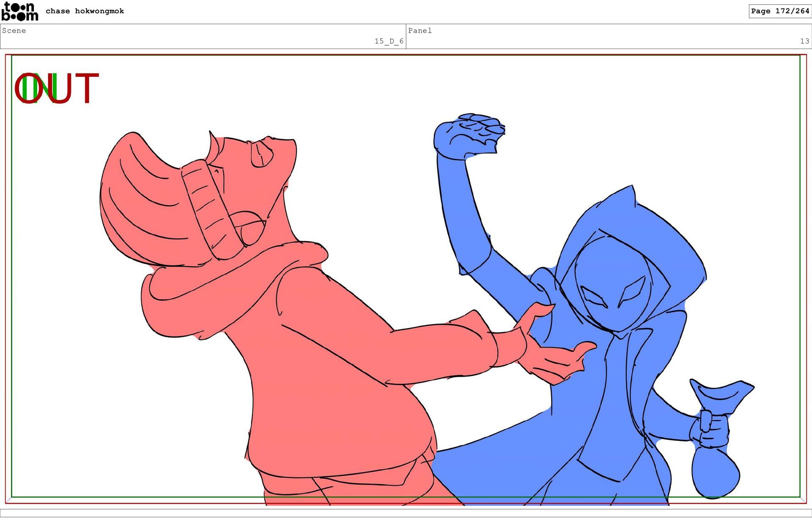Viewport: 812px width, 525px height.
Task: Click panel number '13'
Action: click(x=804, y=41)
